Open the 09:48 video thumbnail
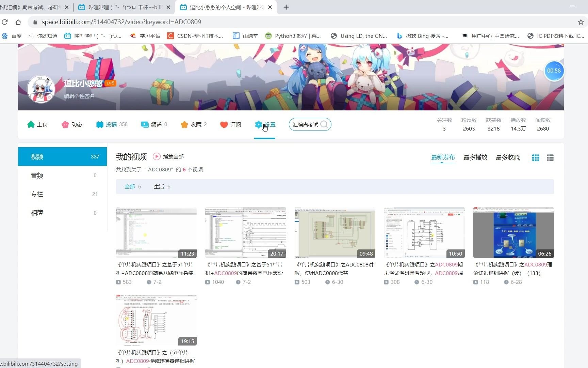Screen dimensions: 588x368 click(335, 233)
